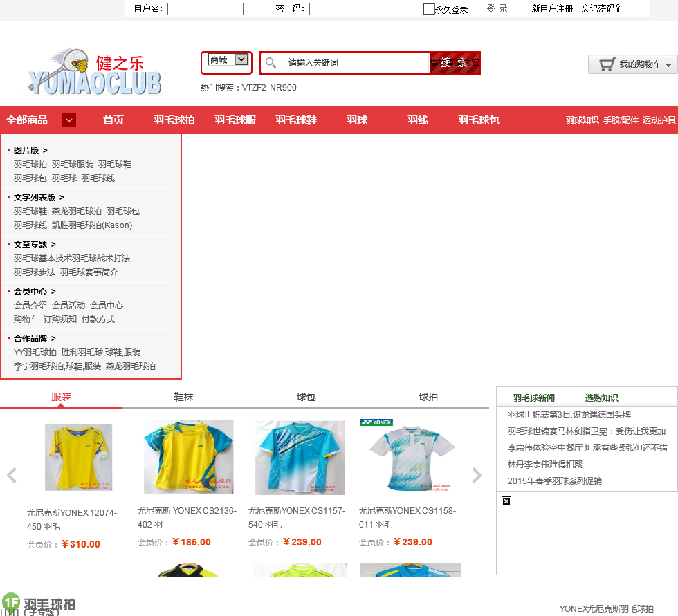Click 羽毛球步法 article link
Image resolution: width=678 pixels, height=616 pixels.
35,272
